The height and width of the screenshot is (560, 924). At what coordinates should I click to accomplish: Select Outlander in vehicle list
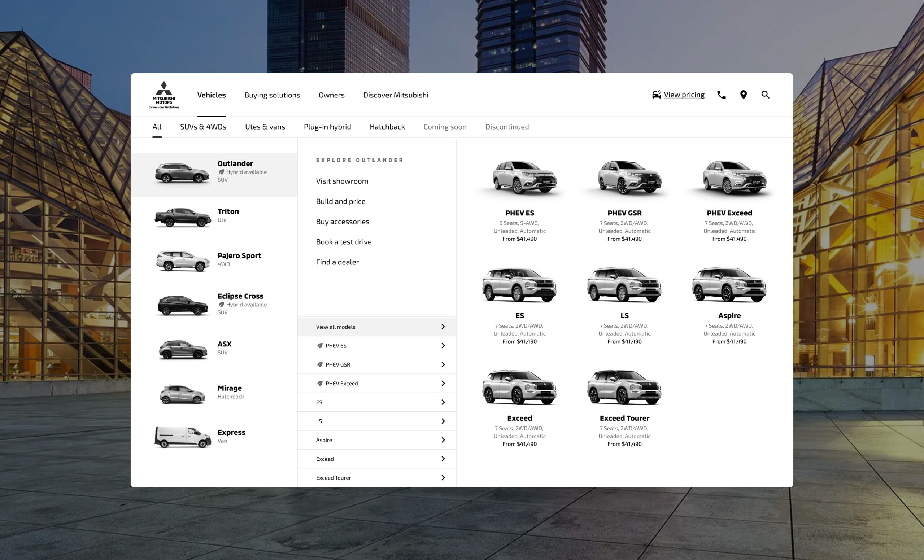click(214, 174)
